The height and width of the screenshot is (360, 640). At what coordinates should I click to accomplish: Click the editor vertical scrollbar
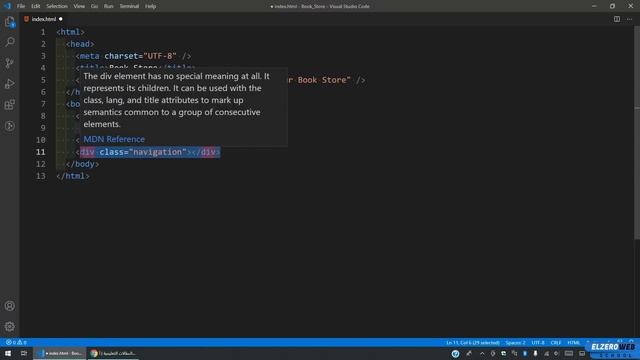pos(637,133)
